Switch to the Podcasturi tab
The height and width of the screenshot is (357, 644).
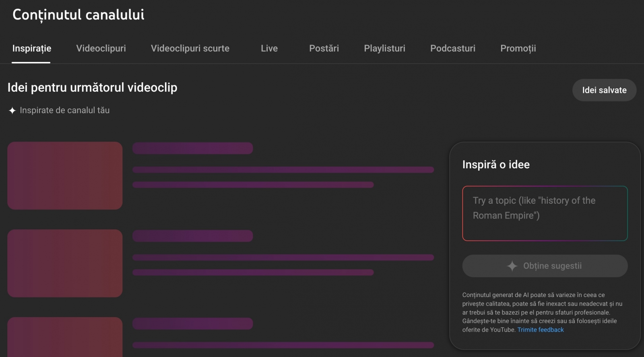453,48
